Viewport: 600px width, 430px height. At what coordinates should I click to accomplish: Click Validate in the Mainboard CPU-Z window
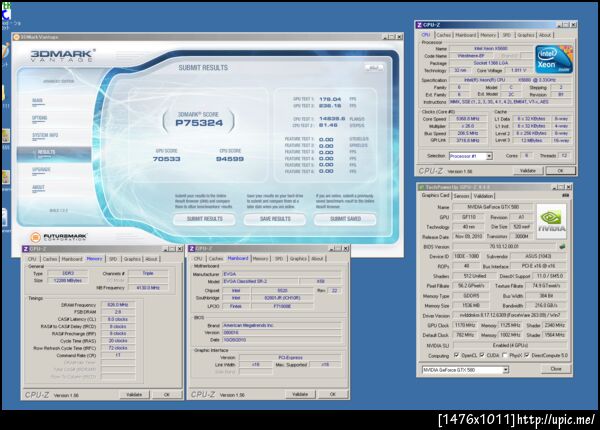coord(300,394)
